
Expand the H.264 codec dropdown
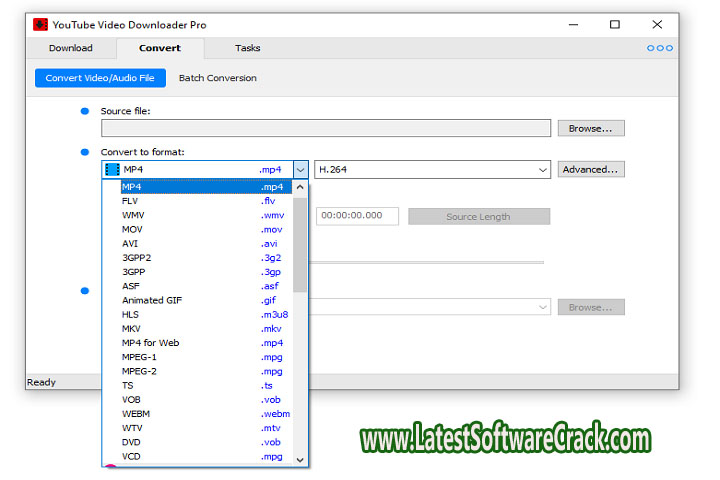tap(543, 170)
